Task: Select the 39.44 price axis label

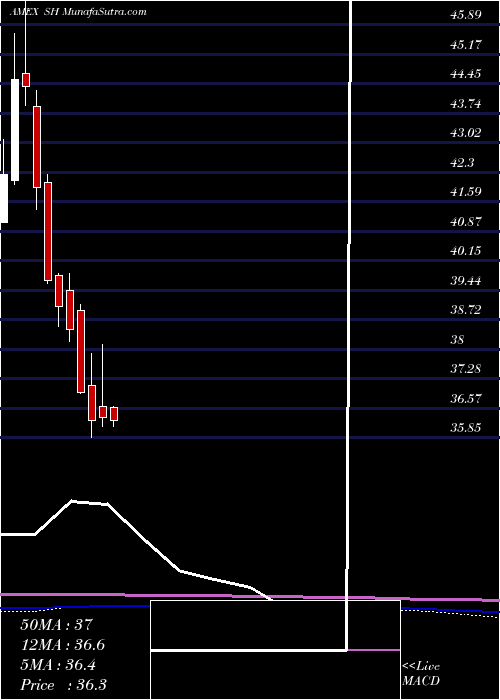Action: coord(466,281)
